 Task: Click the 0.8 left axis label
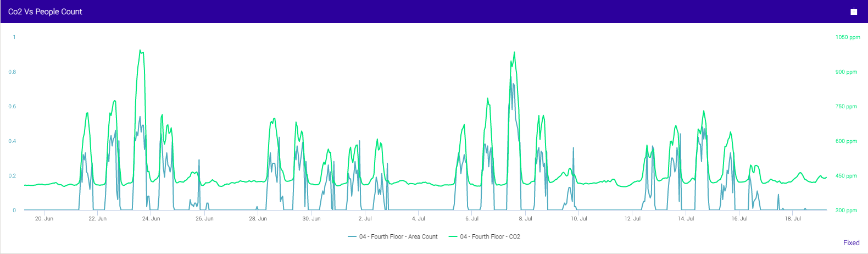[x=12, y=72]
